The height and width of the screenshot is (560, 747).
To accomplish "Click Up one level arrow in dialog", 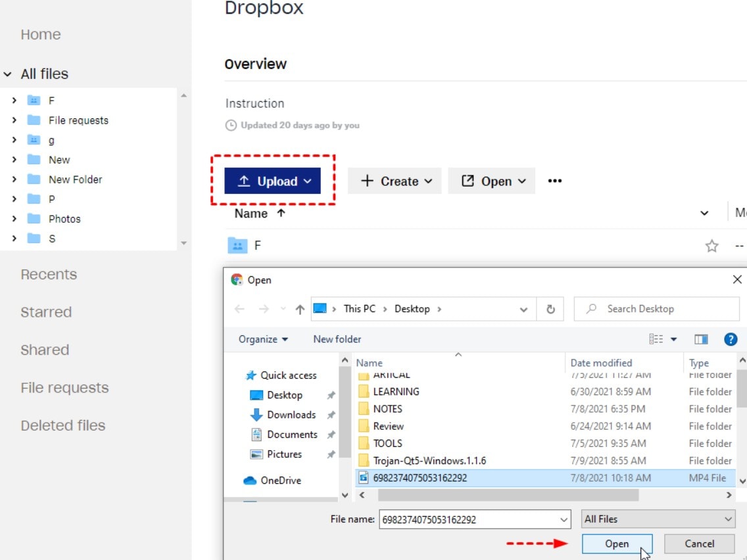I will pyautogui.click(x=300, y=309).
